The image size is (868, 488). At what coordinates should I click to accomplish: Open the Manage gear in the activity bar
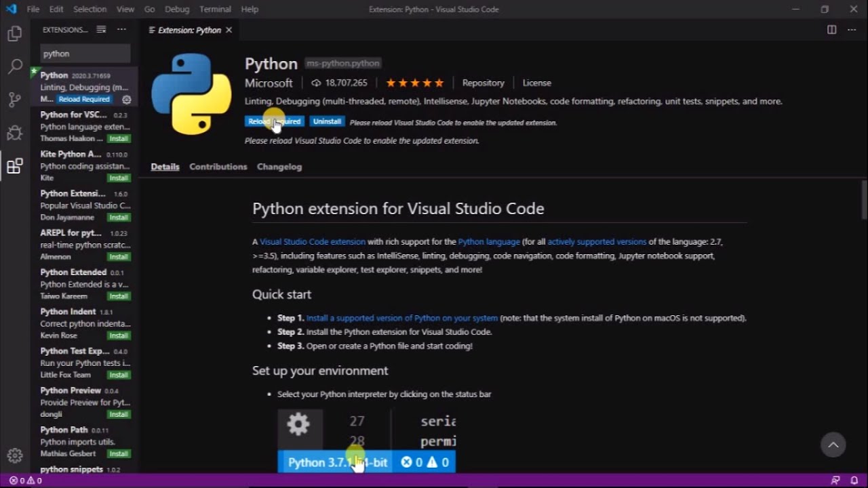click(14, 455)
